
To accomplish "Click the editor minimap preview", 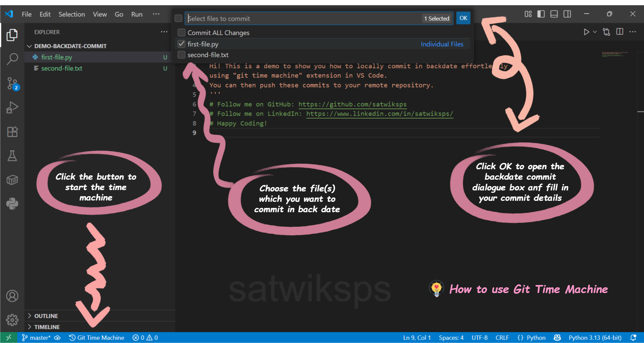I will pos(614,54).
